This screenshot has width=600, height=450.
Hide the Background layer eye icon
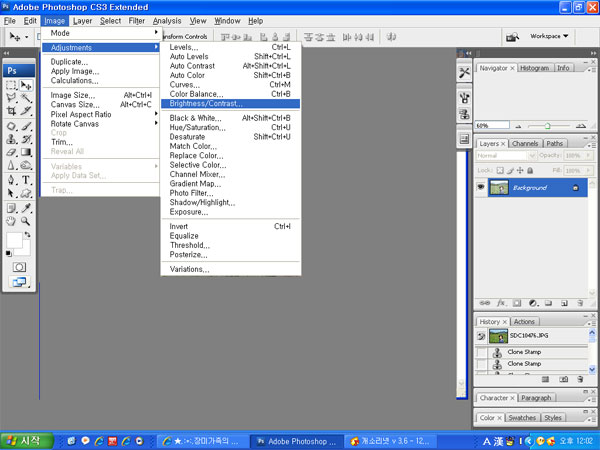tap(481, 187)
